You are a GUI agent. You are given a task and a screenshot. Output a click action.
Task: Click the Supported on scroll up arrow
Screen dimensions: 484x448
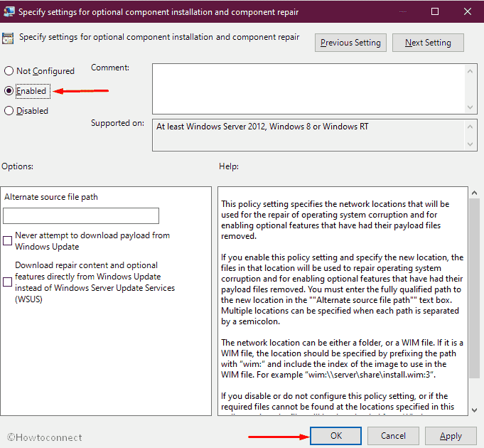coord(470,127)
